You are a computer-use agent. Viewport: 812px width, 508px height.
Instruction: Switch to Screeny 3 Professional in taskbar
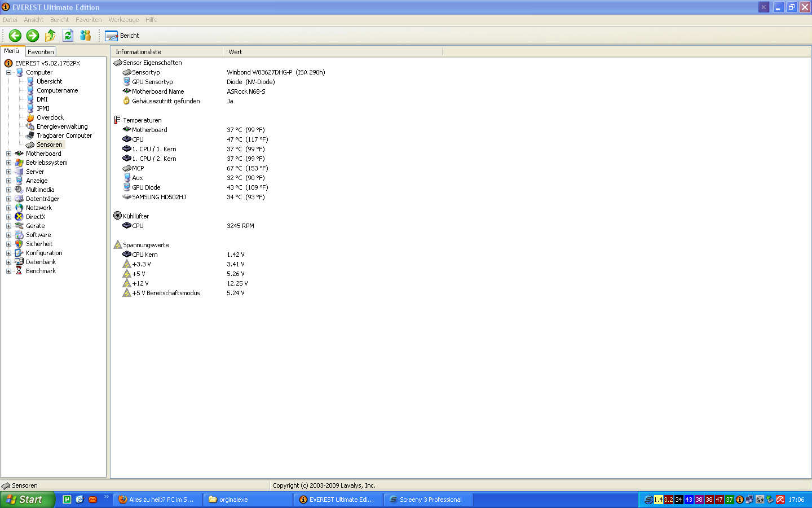(x=429, y=500)
